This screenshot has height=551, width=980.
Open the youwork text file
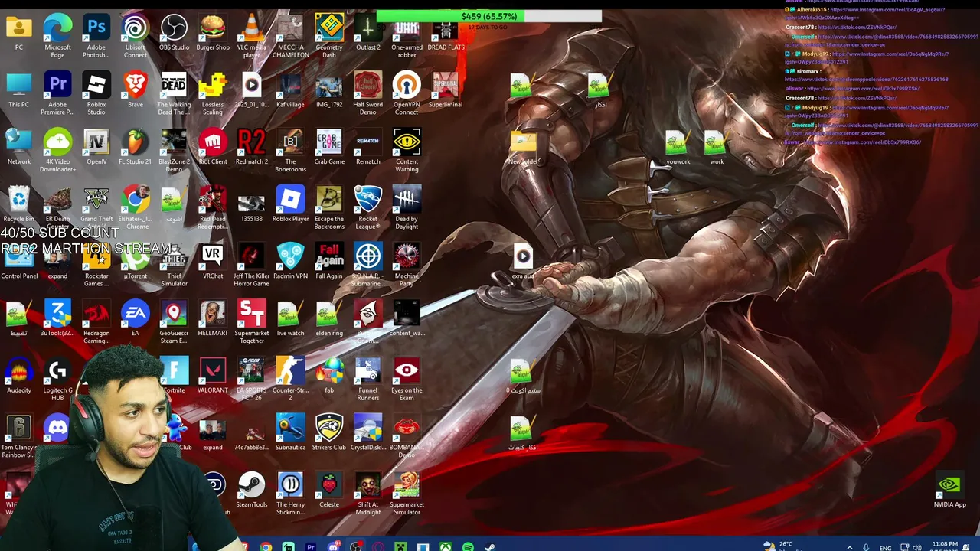pos(678,146)
